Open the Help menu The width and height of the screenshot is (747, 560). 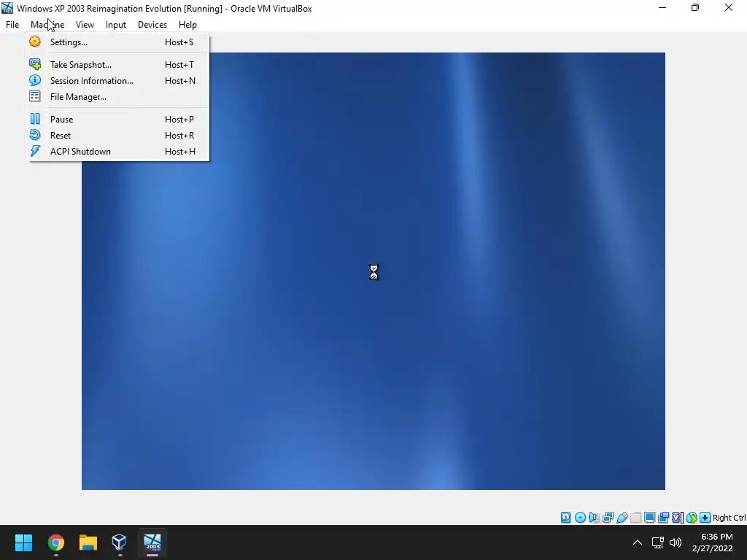pyautogui.click(x=187, y=25)
